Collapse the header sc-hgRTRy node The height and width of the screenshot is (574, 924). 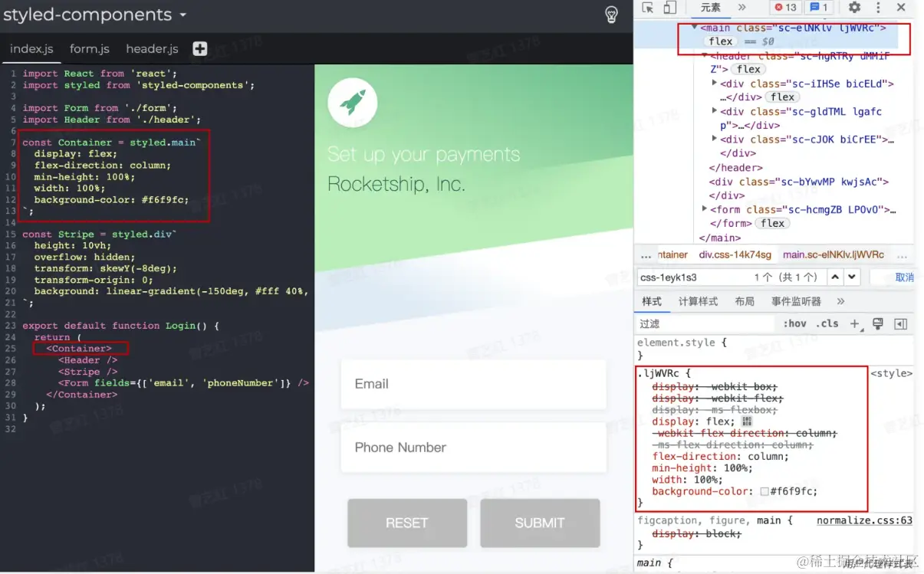click(705, 56)
